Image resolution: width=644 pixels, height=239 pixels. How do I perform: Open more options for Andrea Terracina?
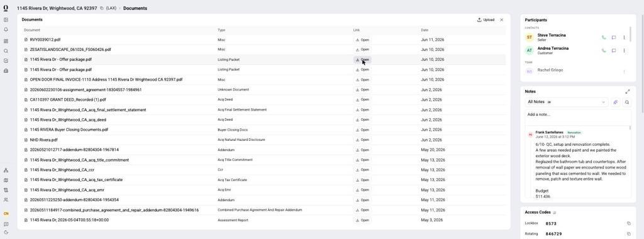coord(624,50)
